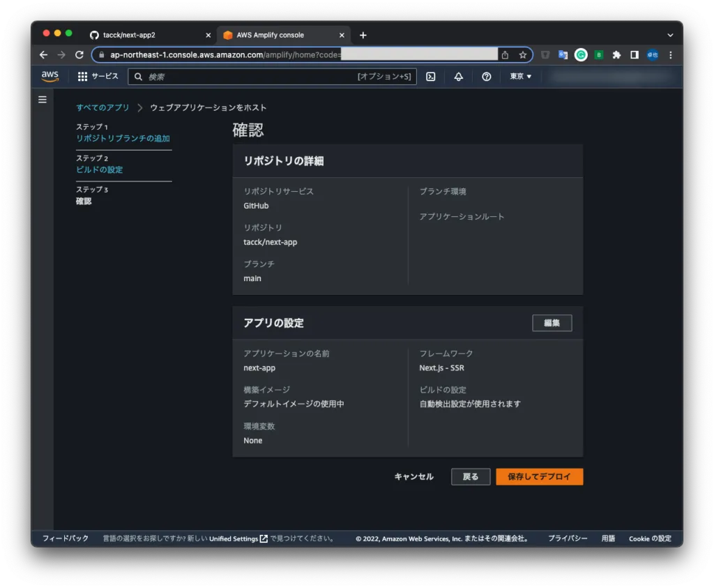Image resolution: width=714 pixels, height=588 pixels.
Task: Expand the 東京 region dropdown
Action: pyautogui.click(x=520, y=77)
